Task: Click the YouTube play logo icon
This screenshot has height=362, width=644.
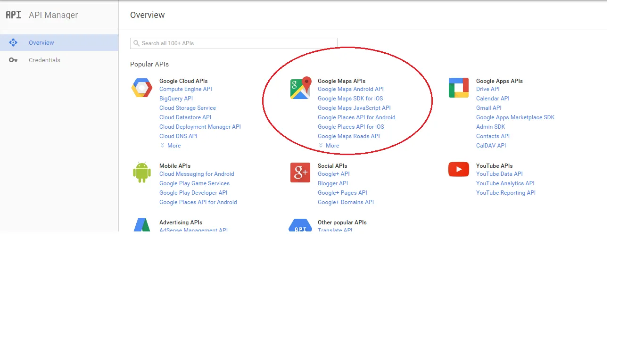Action: 459,169
